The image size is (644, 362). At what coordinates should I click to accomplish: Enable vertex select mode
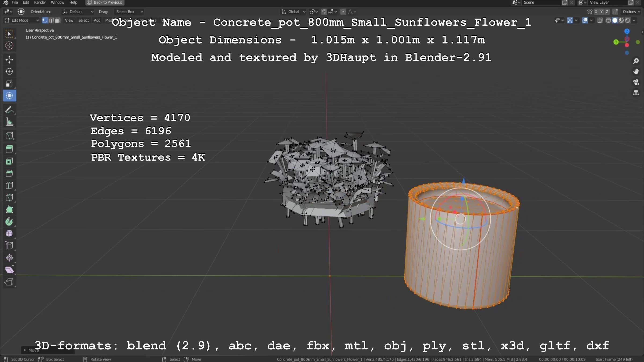pos(45,20)
